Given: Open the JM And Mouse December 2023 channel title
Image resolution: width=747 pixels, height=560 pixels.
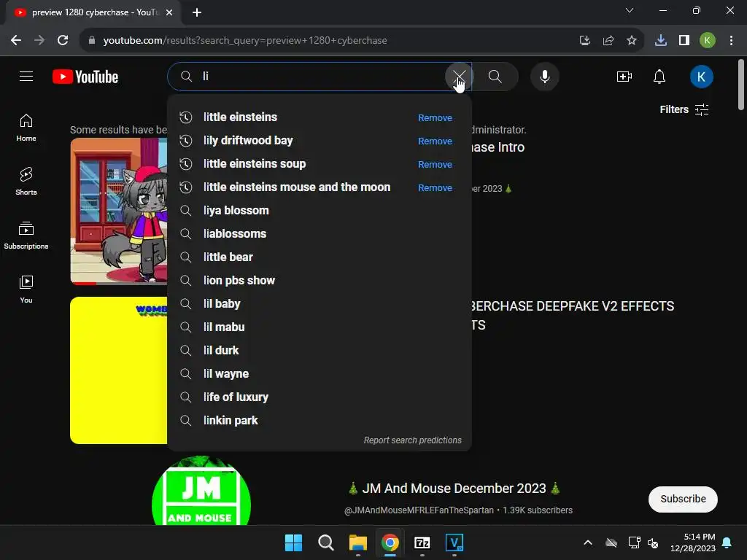Looking at the screenshot, I should point(454,489).
